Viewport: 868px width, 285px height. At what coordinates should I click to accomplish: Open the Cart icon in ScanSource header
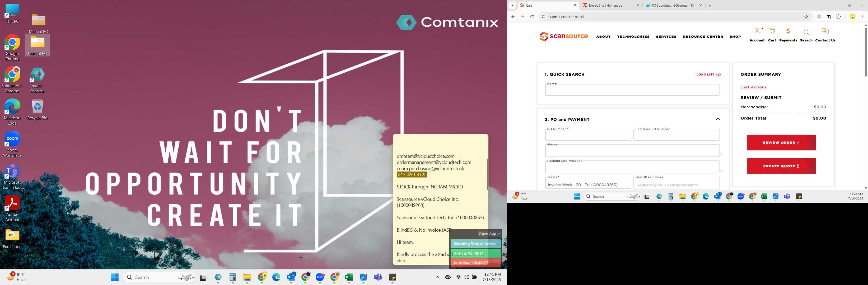pos(772,31)
